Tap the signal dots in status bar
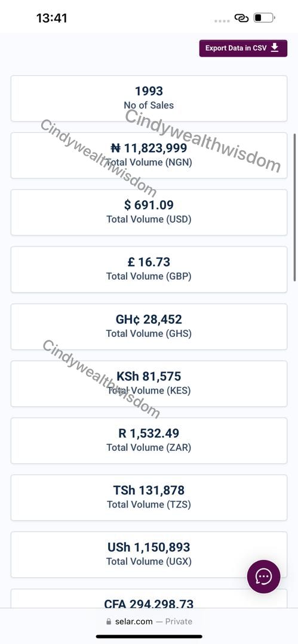Screen dimensions: 298x644 click(222, 20)
